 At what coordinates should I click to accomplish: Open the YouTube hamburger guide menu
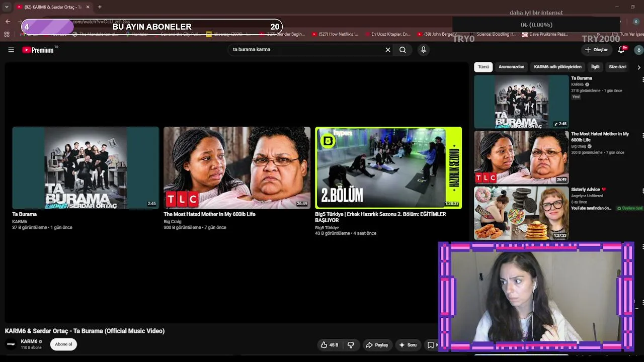click(11, 50)
